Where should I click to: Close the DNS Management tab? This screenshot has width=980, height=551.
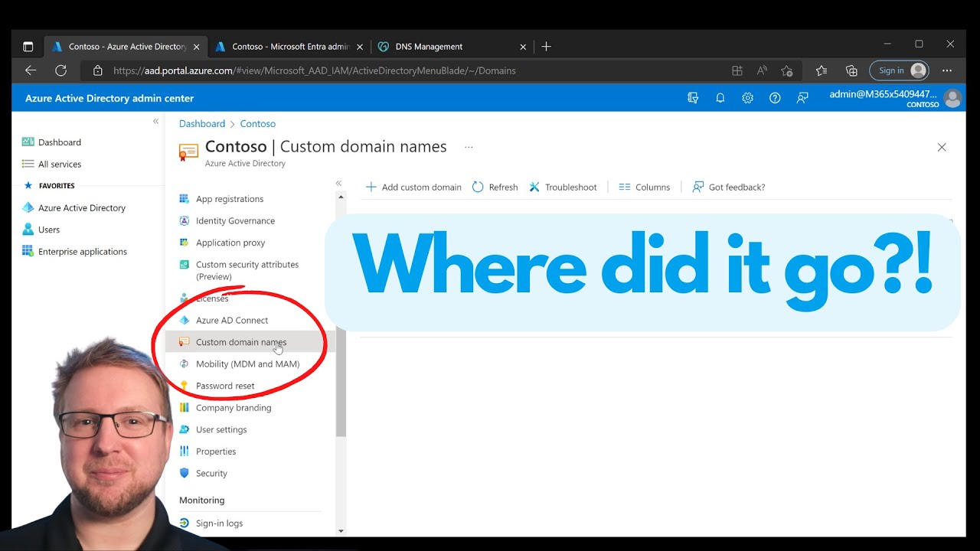pyautogui.click(x=523, y=47)
